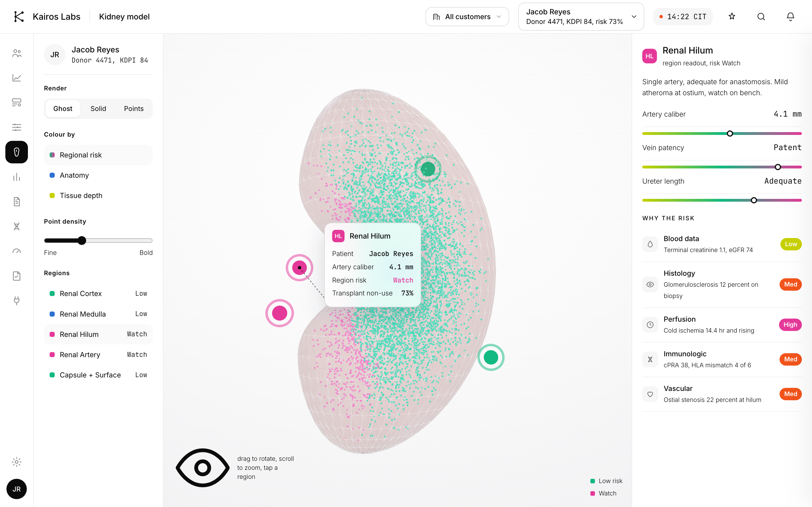Open the patients icon in sidebar
The width and height of the screenshot is (812, 507).
16,53
